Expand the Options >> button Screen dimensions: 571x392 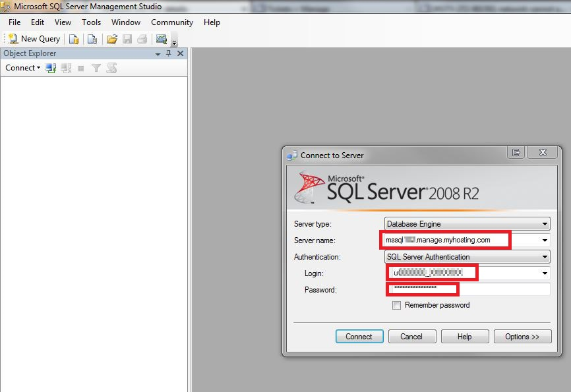[x=523, y=336]
